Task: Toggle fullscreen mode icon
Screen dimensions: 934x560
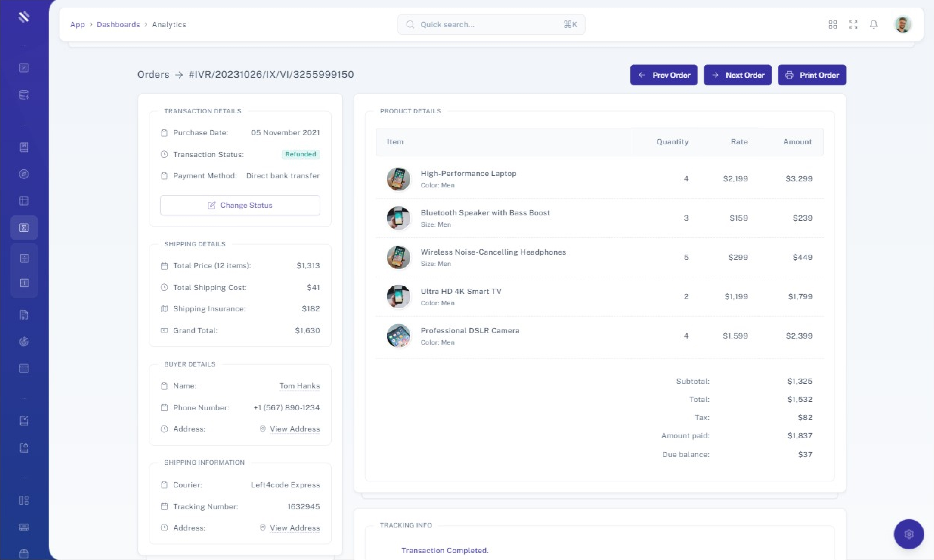Action: point(853,25)
